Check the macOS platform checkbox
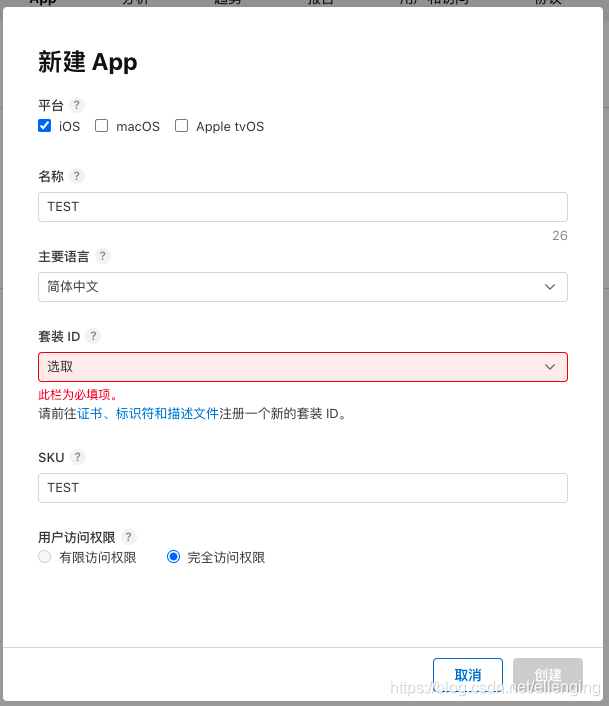609x706 pixels. [102, 126]
